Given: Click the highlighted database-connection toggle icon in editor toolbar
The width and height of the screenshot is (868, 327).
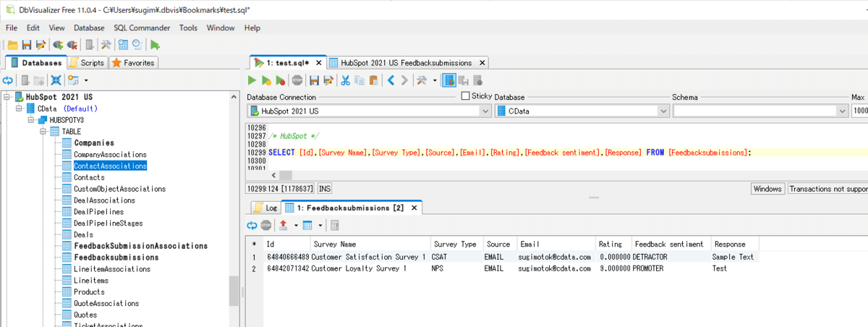Looking at the screenshot, I should pos(449,80).
